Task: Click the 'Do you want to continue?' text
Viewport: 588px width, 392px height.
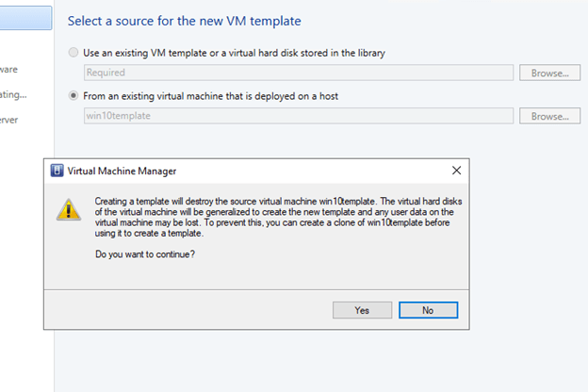Action: tap(147, 256)
